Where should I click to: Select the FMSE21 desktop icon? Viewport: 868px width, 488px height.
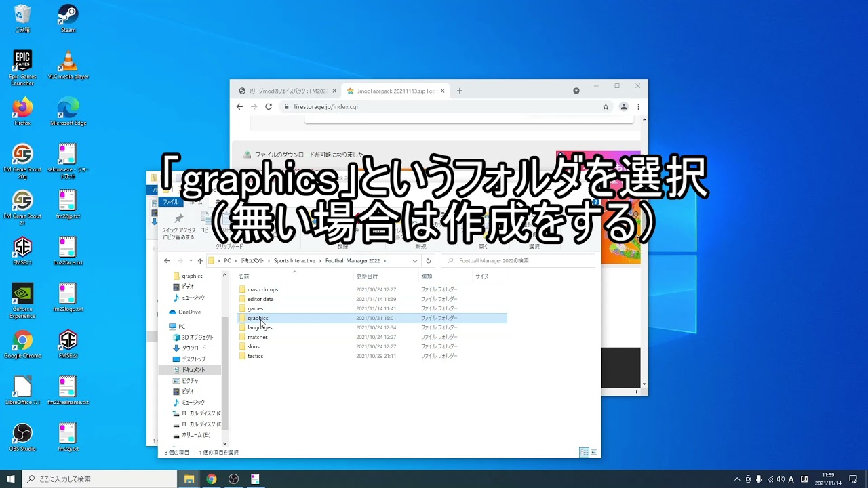tap(22, 251)
